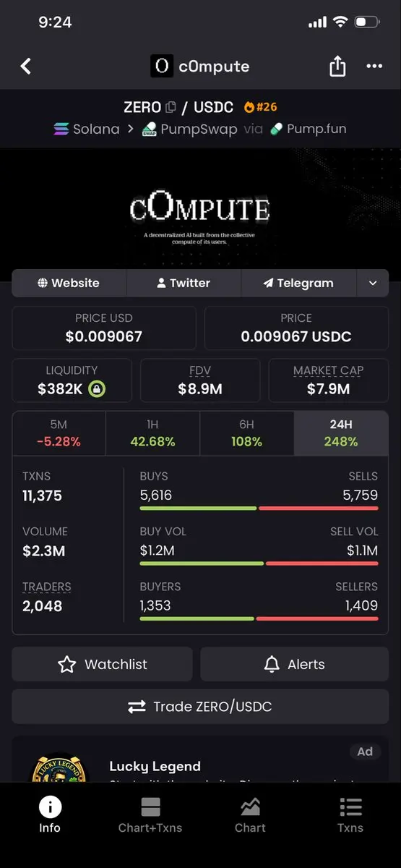Select the 5M timeframe
Image resolution: width=401 pixels, height=868 pixels.
pyautogui.click(x=59, y=433)
